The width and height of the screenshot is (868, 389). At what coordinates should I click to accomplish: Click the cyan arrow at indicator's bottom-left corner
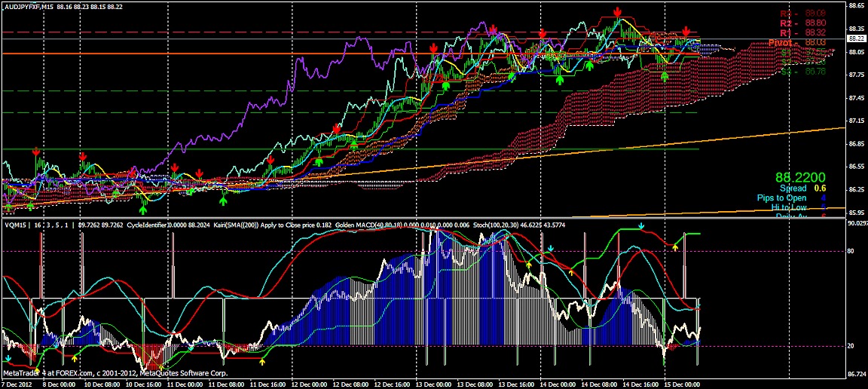[8, 359]
